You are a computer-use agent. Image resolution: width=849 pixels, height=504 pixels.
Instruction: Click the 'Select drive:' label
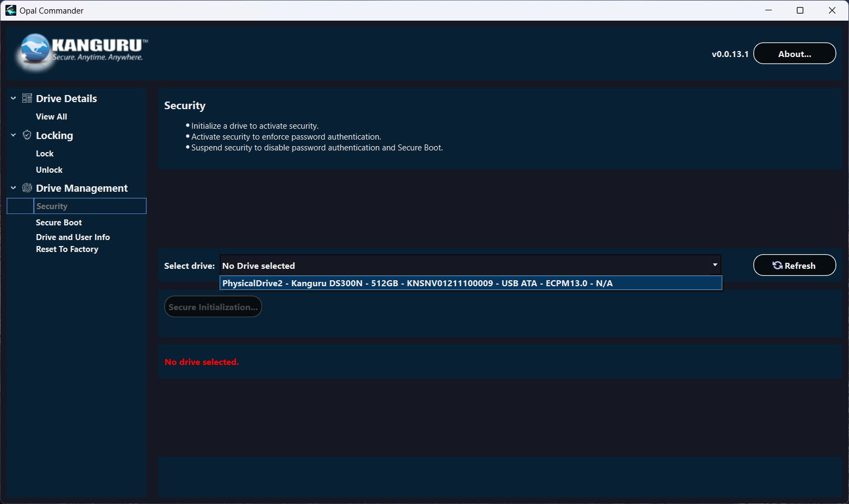tap(190, 266)
